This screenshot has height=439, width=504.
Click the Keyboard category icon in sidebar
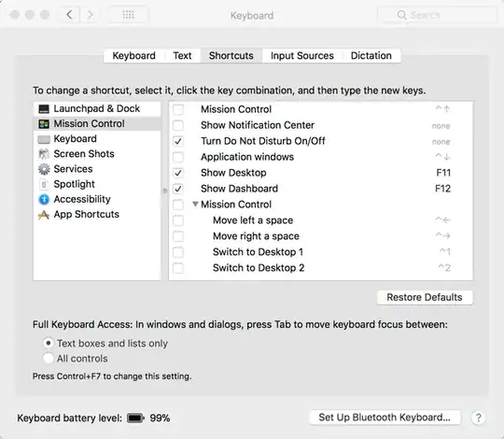44,139
